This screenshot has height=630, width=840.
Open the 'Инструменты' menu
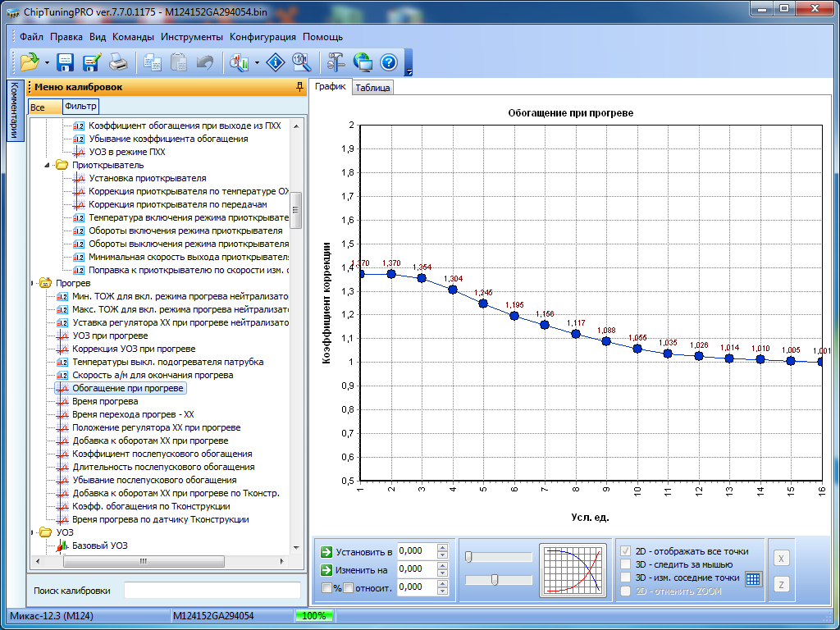click(x=191, y=37)
